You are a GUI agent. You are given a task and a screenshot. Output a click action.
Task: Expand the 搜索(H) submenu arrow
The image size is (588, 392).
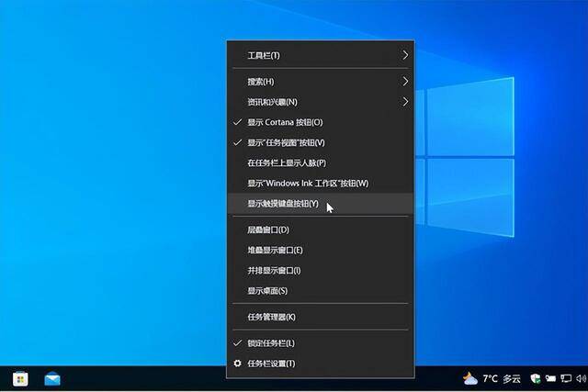[x=405, y=82]
